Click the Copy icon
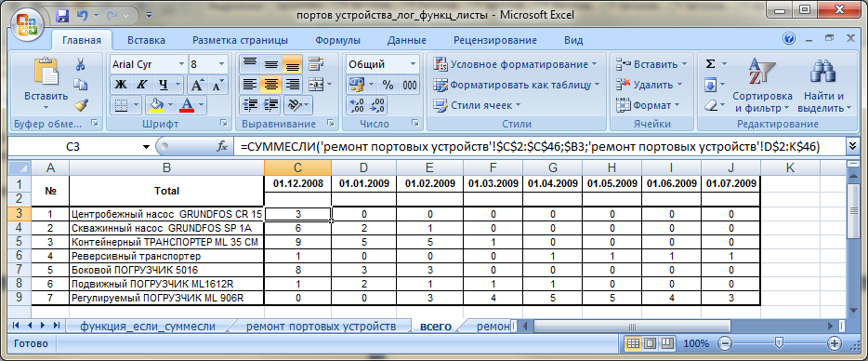The height and width of the screenshot is (361, 868). [81, 85]
